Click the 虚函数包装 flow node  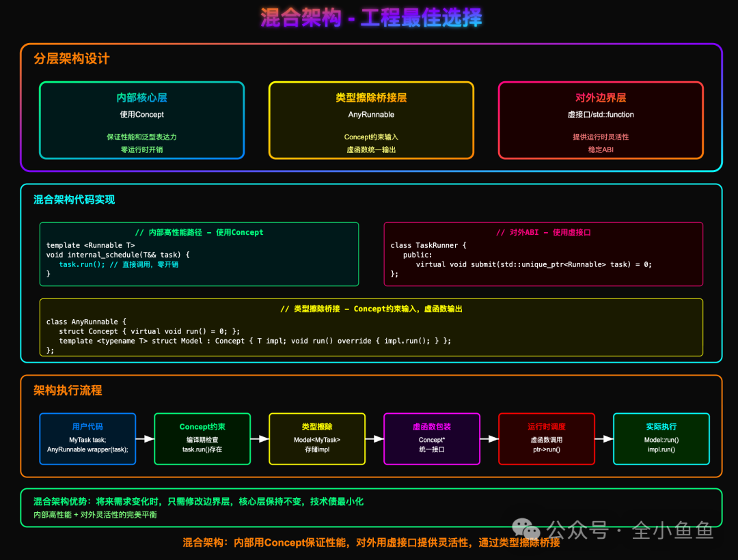tap(432, 439)
